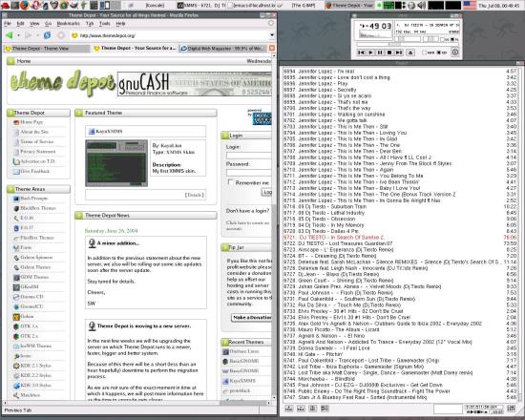The width and height of the screenshot is (525, 420).
Task: Click the Make a donation button
Action: [252, 317]
